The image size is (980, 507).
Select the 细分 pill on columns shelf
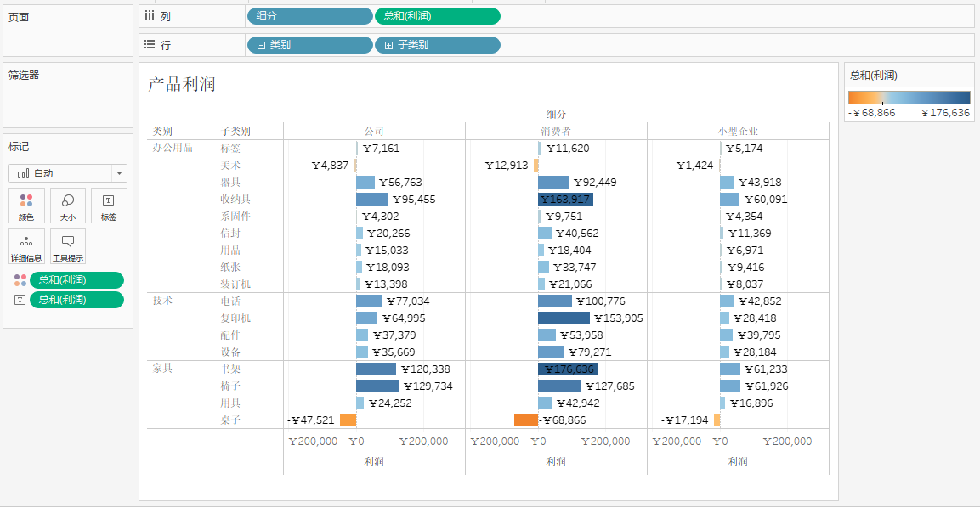[309, 16]
